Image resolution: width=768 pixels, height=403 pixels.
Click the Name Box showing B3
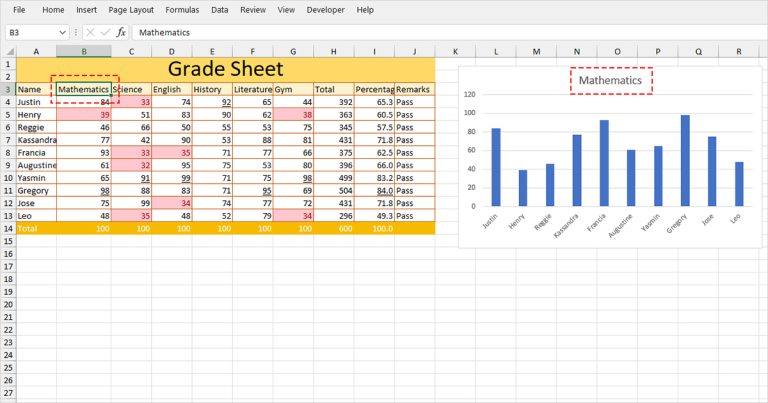click(x=30, y=32)
